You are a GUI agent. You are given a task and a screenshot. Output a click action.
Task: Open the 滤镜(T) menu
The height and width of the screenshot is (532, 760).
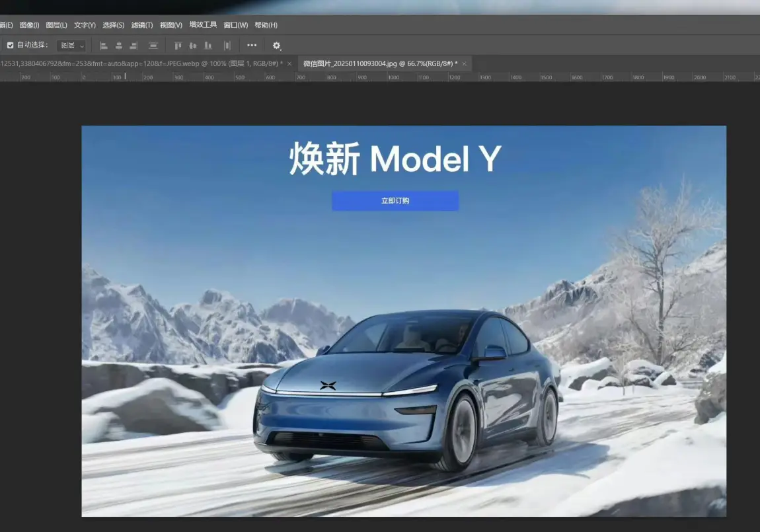coord(142,24)
